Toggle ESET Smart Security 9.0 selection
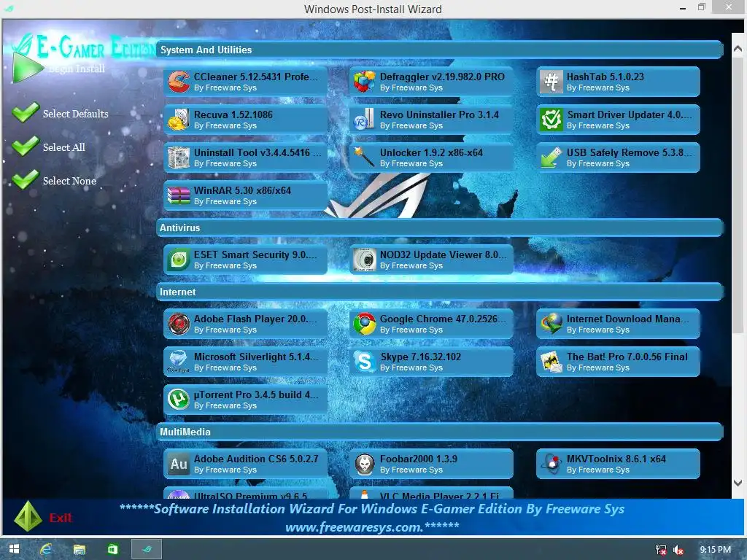747x560 pixels. coord(245,260)
